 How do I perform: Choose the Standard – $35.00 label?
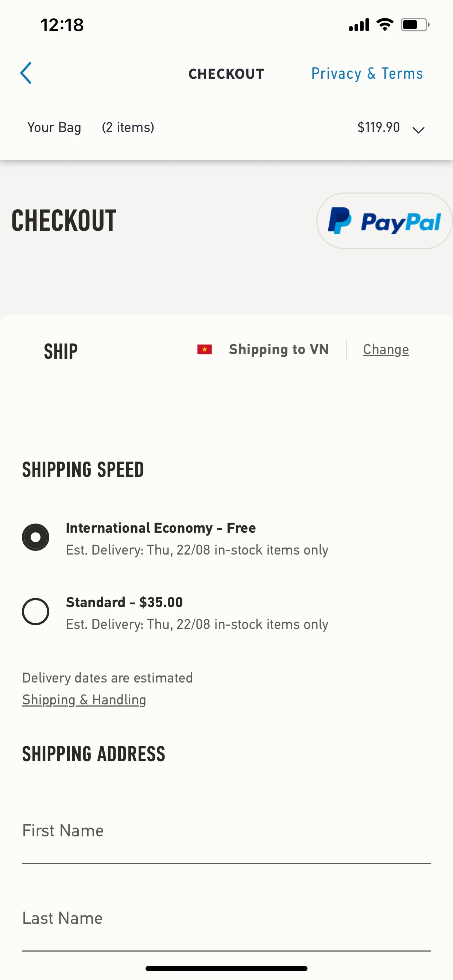point(124,602)
